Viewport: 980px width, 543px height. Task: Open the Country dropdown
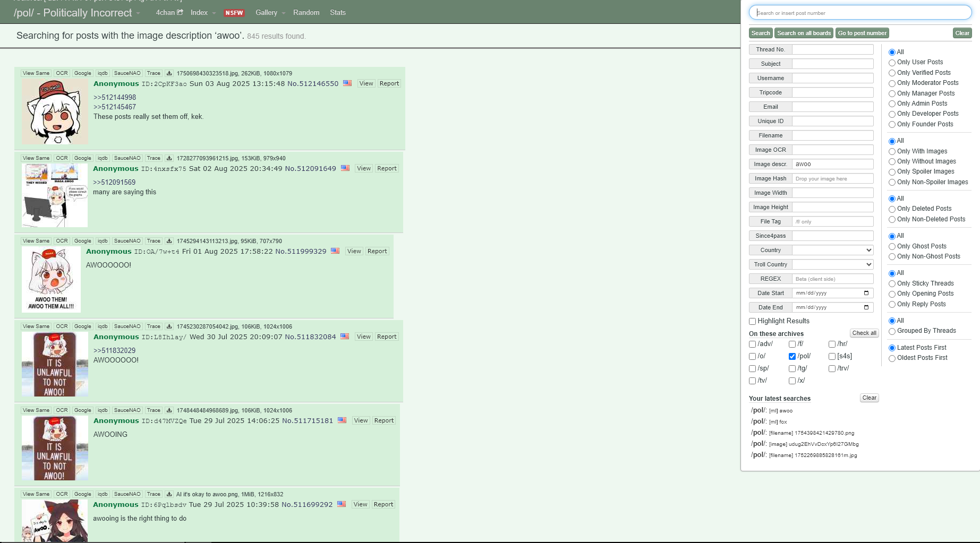833,250
